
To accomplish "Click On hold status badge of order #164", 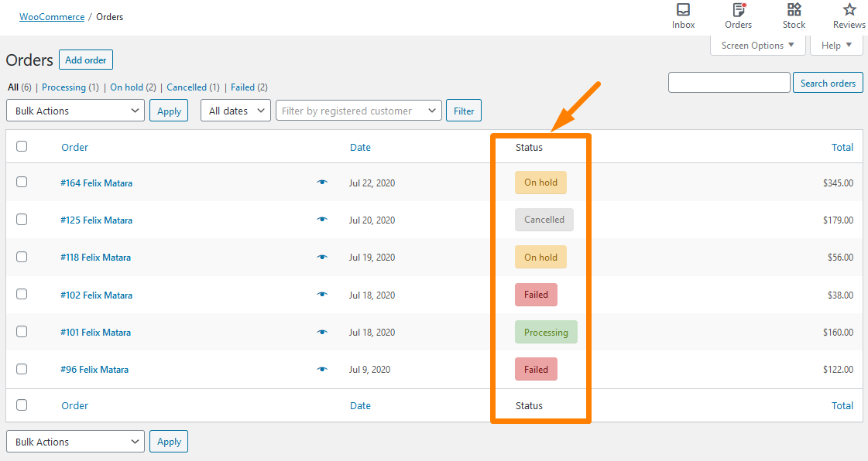I will tap(540, 183).
